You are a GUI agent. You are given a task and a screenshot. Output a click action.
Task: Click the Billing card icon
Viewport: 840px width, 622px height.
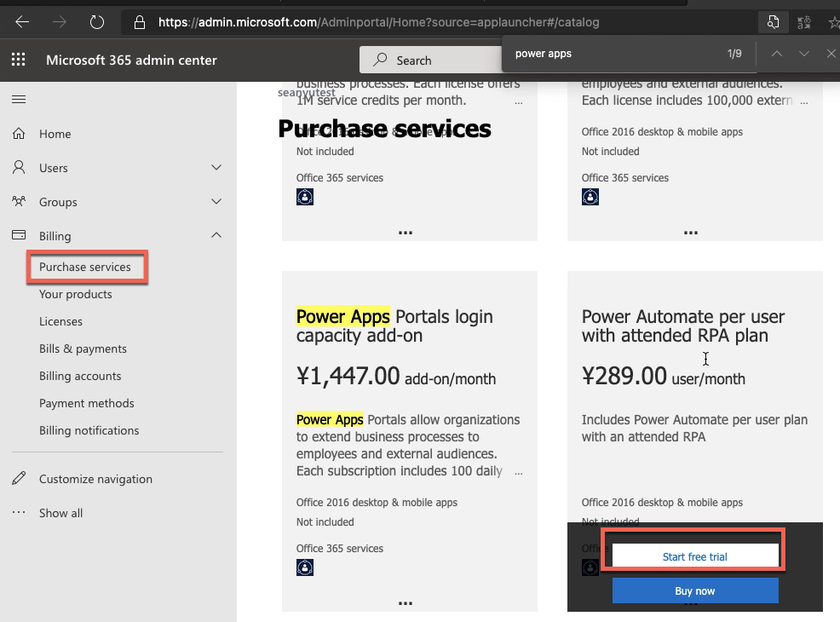tap(19, 234)
